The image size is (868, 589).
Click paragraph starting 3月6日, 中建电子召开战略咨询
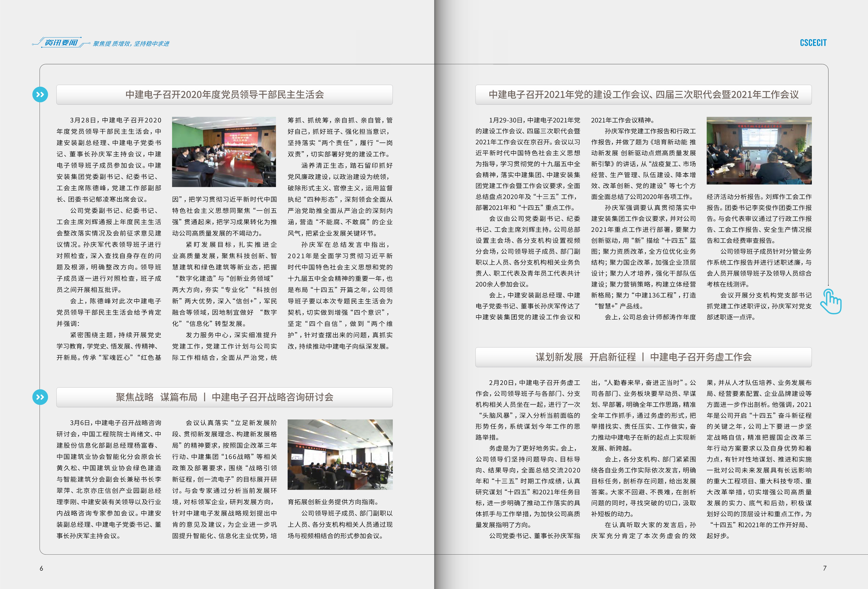tap(109, 479)
